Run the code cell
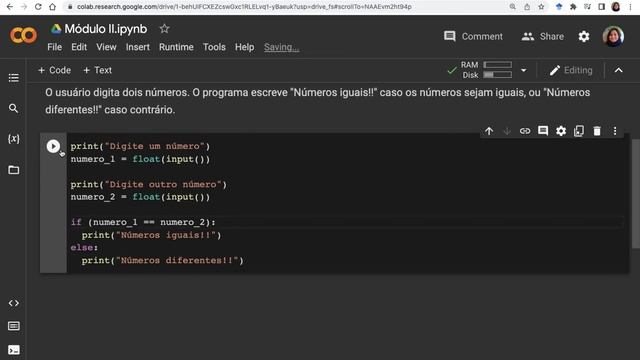This screenshot has width=640, height=360. [53, 146]
